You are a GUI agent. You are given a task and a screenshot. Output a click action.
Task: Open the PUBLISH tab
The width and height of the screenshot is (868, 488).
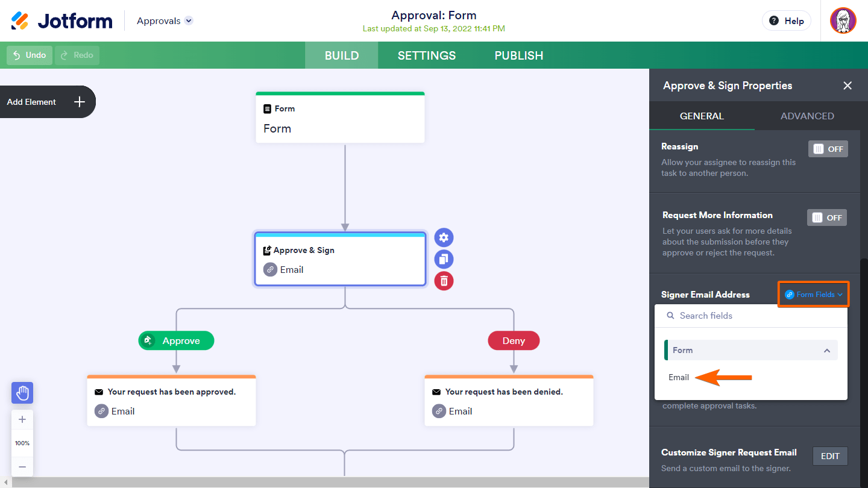coord(519,55)
